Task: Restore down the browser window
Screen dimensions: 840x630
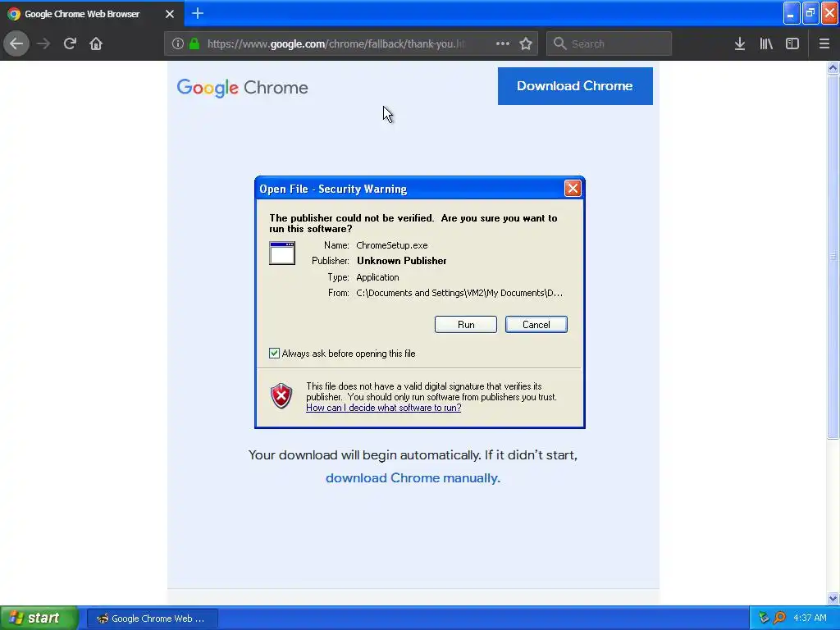Action: [x=810, y=13]
